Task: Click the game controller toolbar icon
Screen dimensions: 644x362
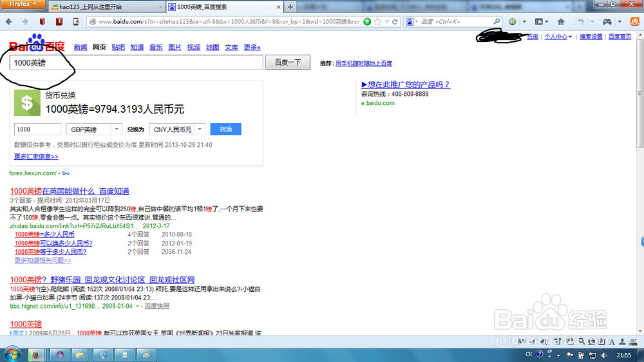Action: [607, 22]
